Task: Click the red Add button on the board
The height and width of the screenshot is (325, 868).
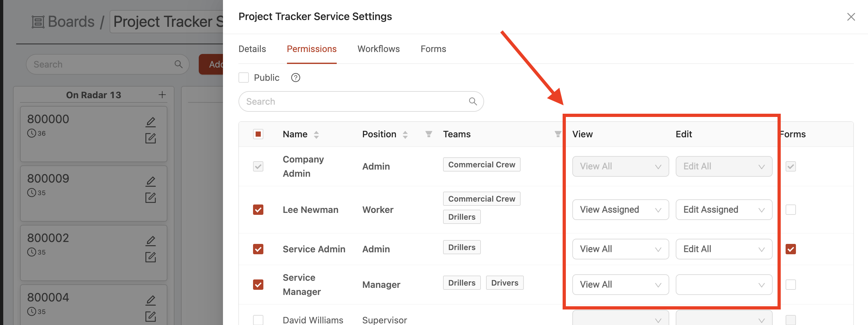Action: point(211,64)
